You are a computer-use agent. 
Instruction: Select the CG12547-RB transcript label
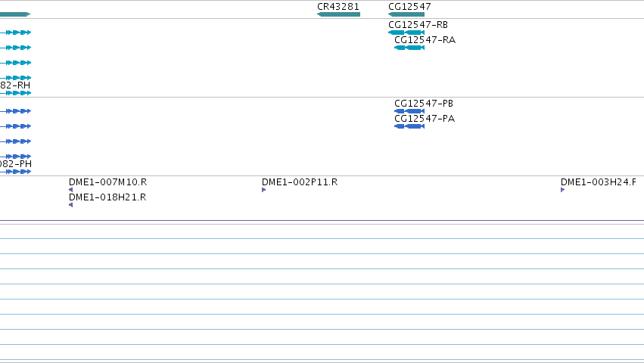point(418,25)
